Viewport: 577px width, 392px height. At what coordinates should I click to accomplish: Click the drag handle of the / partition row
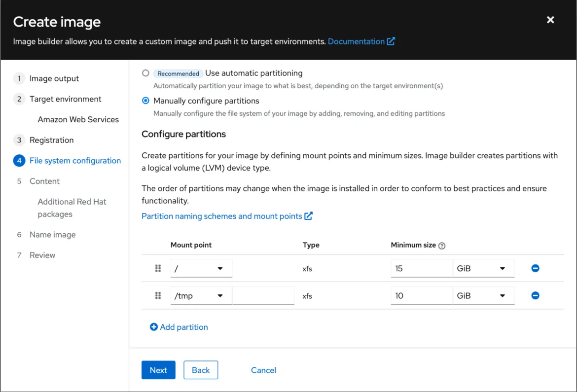point(158,268)
